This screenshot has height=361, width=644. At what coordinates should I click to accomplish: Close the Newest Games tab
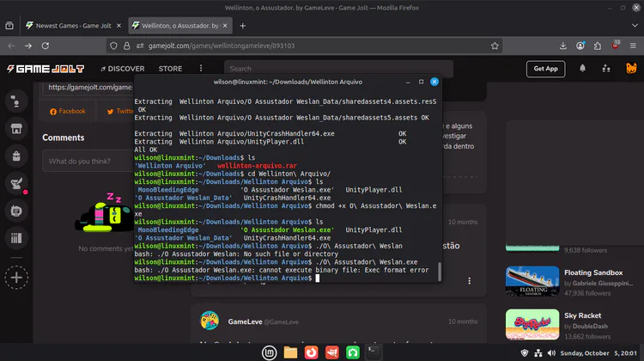[118, 26]
